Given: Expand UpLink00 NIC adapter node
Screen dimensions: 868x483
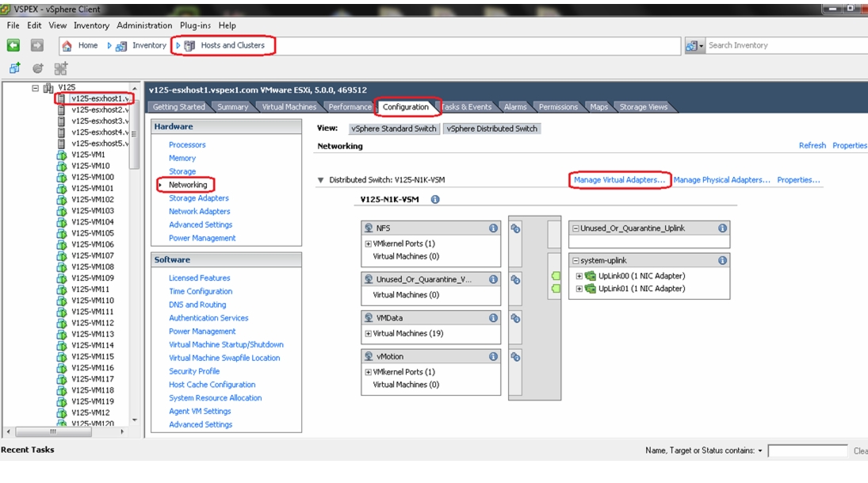Looking at the screenshot, I should tap(579, 276).
